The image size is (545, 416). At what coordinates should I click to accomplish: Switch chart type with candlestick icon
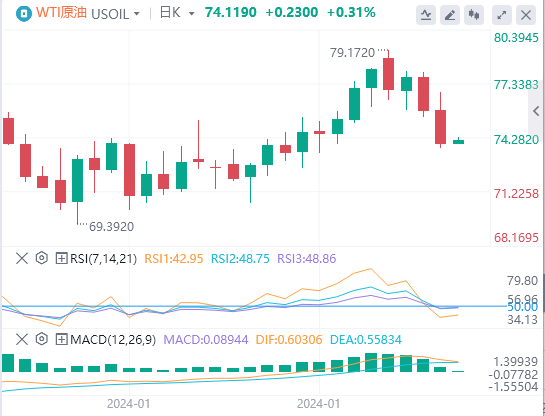point(474,15)
